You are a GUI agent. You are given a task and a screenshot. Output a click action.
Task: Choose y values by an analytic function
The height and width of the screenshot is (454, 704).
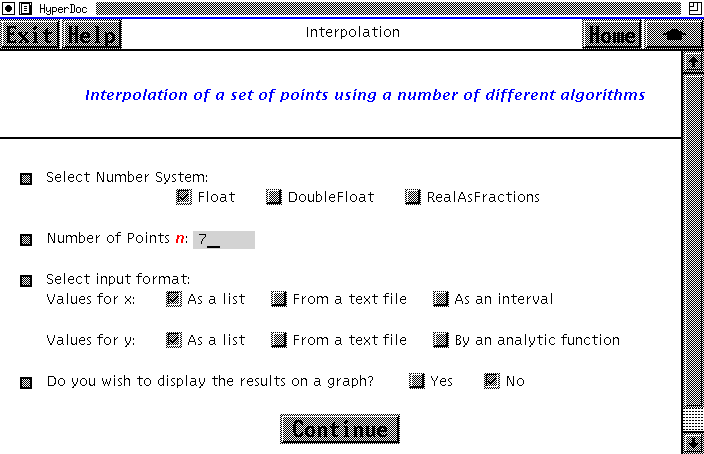pyautogui.click(x=441, y=340)
